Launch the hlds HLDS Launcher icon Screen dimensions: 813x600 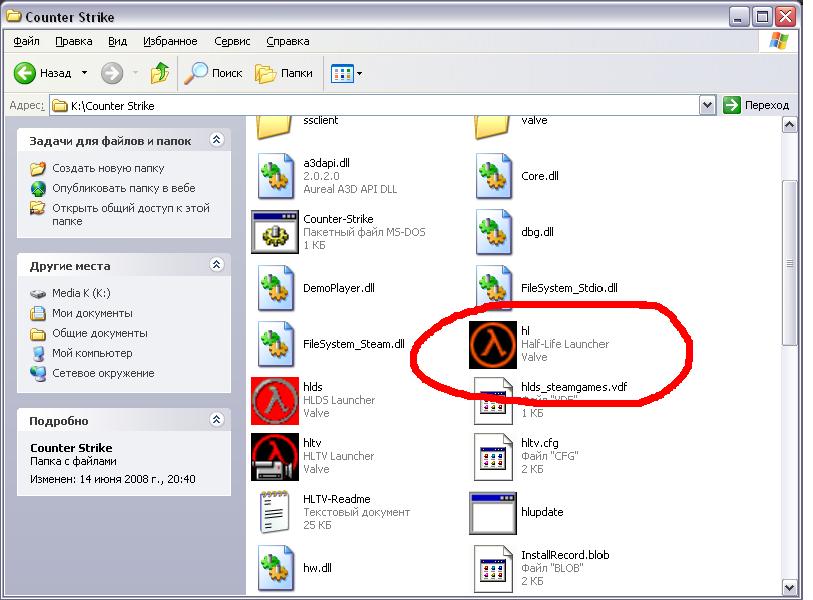[x=275, y=401]
